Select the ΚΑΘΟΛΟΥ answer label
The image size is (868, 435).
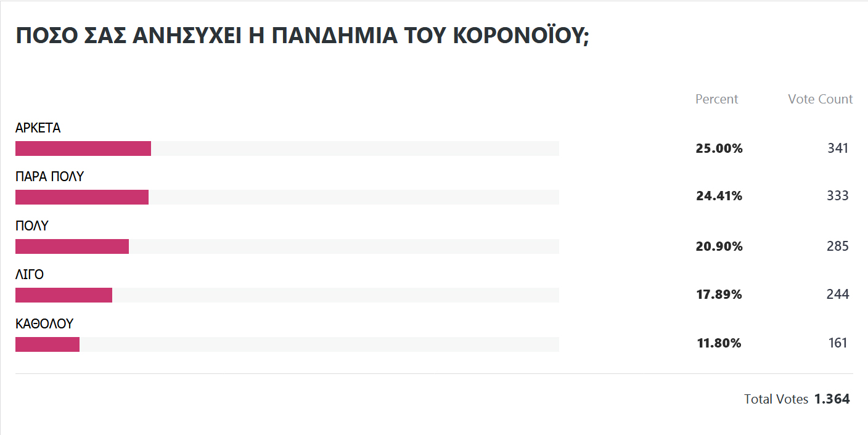(44, 323)
